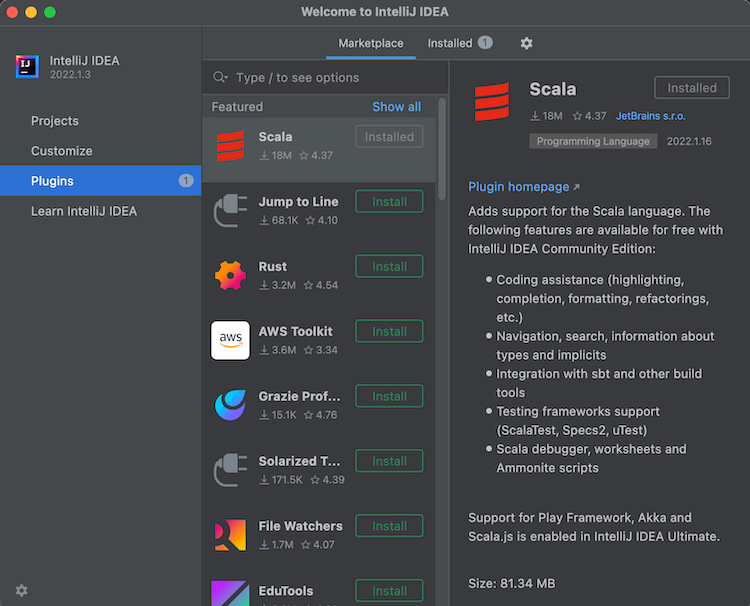Install the Solarized Themes plugin
750x606 pixels.
coord(389,461)
